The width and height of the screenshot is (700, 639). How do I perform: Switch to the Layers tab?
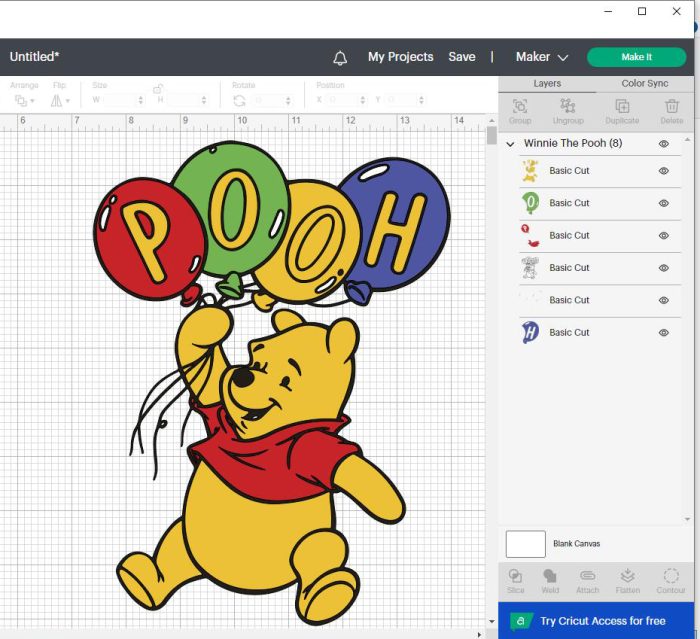point(547,84)
